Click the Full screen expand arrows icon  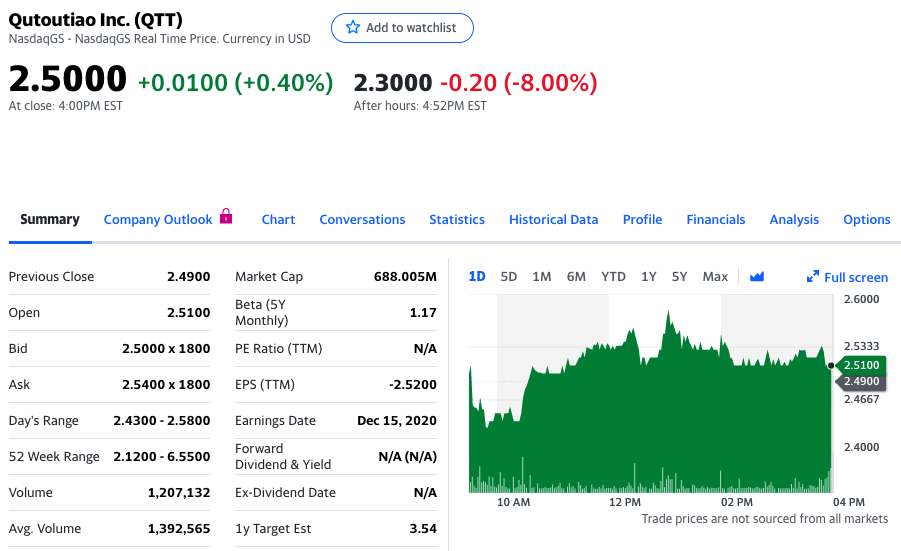(x=813, y=277)
